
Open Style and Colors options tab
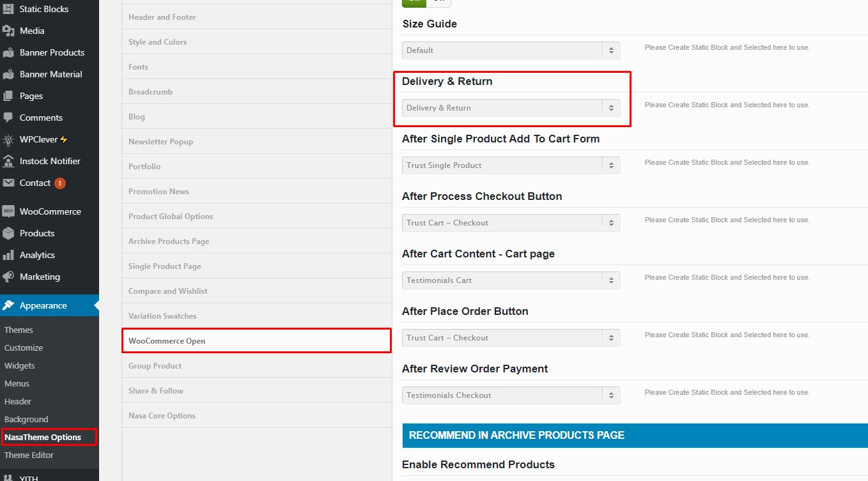pos(257,42)
